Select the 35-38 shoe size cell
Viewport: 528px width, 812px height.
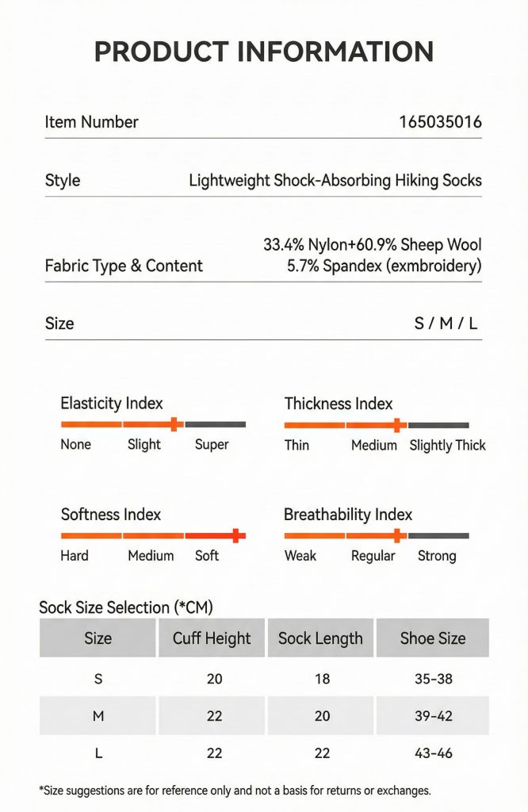[x=433, y=679]
